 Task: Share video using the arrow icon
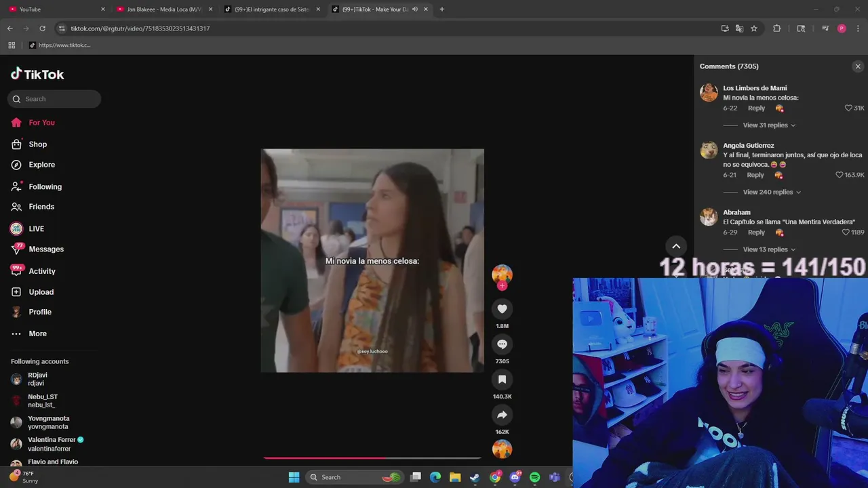pos(502,415)
